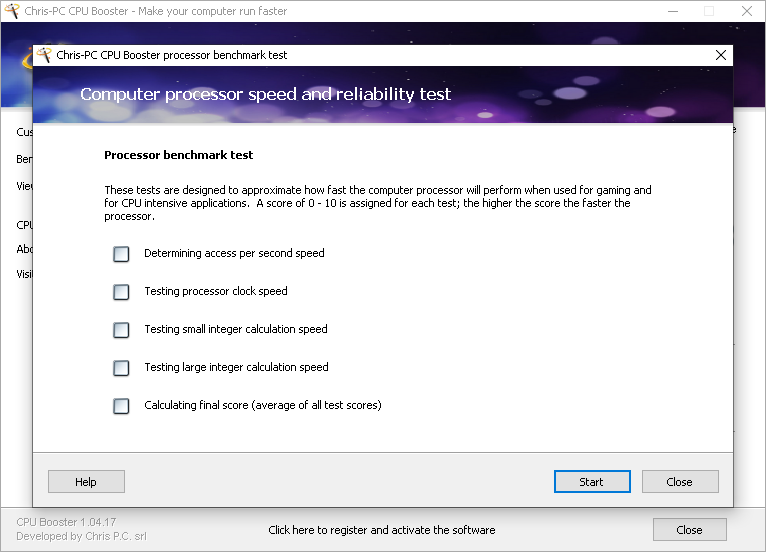
Task: Click 'Determining access per second speed' label
Action: pyautogui.click(x=234, y=254)
